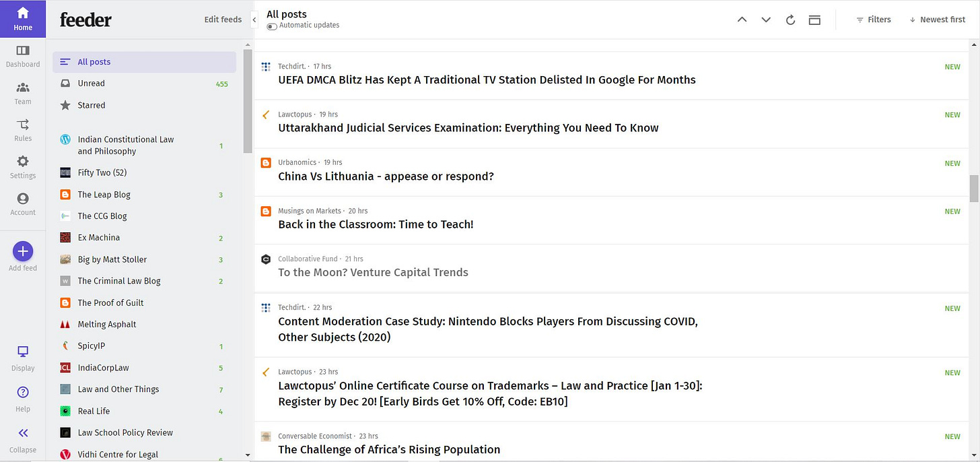Open China Vs Lithuania post
Image resolution: width=980 pixels, height=462 pixels.
click(x=386, y=176)
